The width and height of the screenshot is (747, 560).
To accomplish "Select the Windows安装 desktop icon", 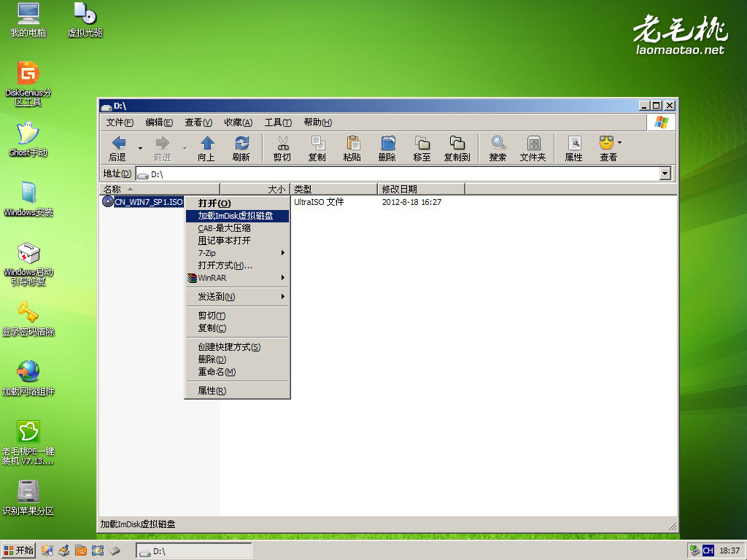I will pyautogui.click(x=28, y=199).
